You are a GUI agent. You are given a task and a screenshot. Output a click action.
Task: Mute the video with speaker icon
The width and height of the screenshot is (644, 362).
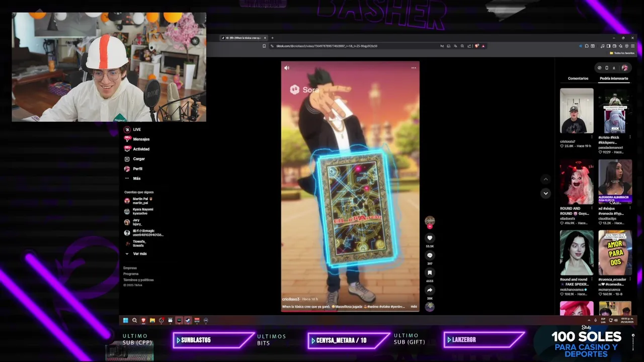pos(287,68)
